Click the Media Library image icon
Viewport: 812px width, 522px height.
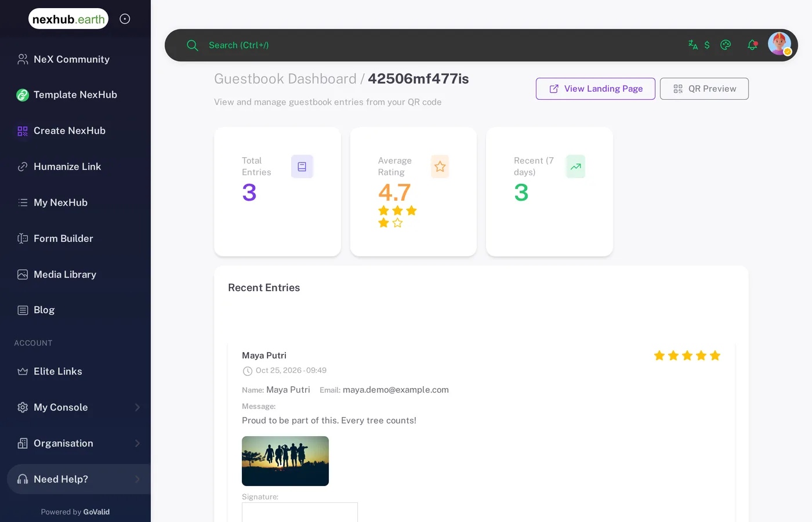pyautogui.click(x=23, y=274)
